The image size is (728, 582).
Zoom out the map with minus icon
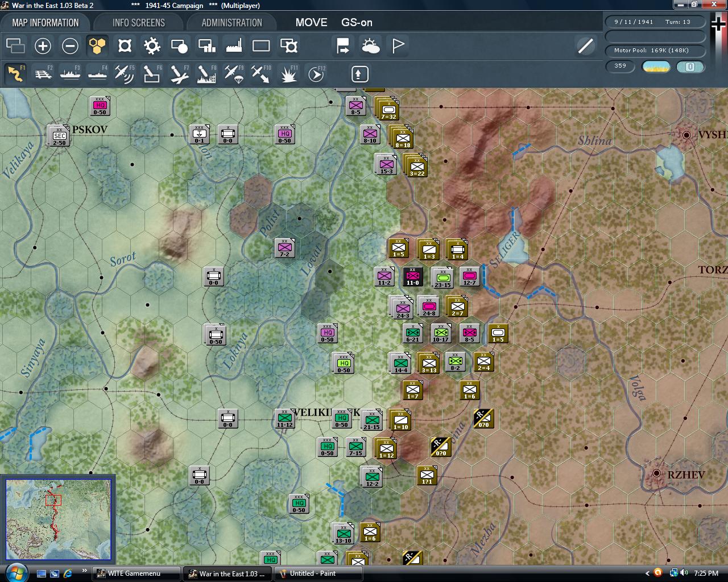[70, 46]
